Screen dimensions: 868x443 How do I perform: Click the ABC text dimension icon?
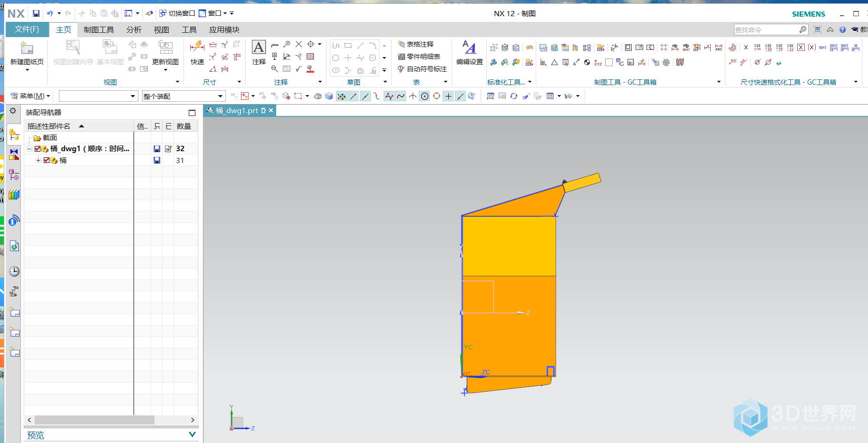pyautogui.click(x=719, y=48)
